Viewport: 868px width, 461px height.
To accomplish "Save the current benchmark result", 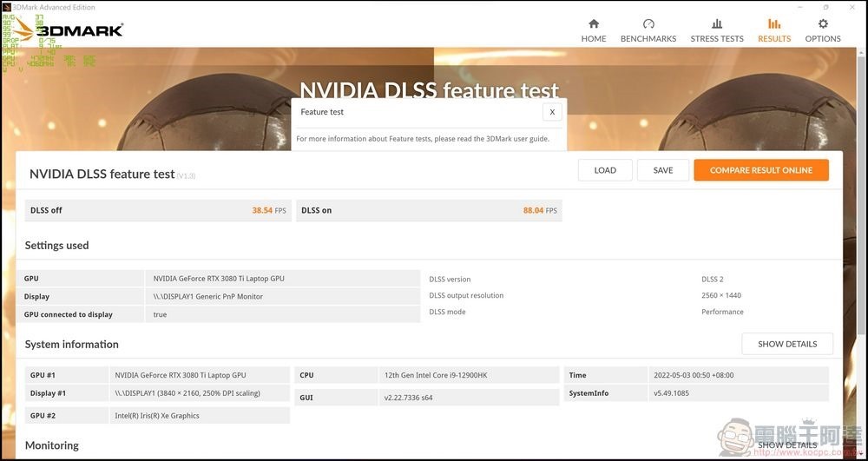I will point(662,170).
